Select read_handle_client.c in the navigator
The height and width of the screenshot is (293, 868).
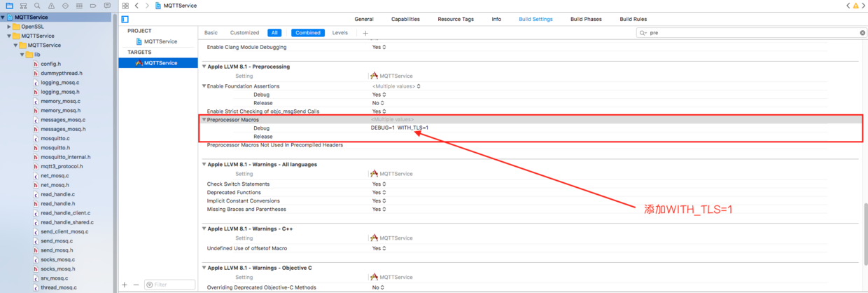click(x=66, y=213)
